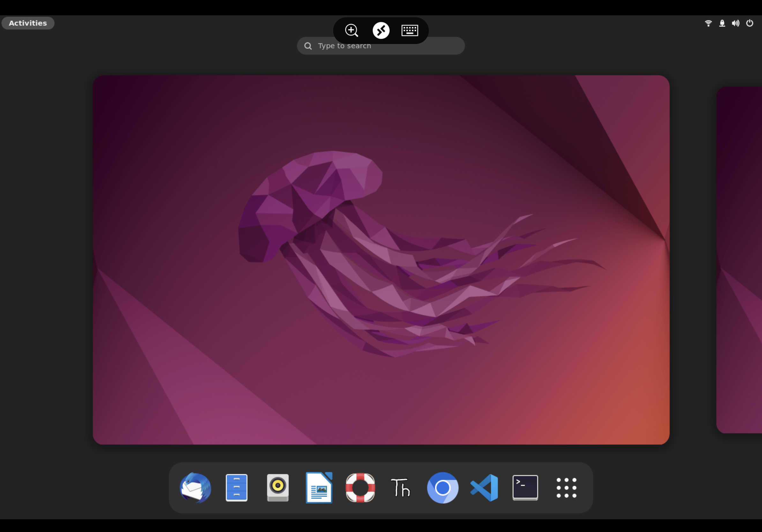Launch Visual Studio Code
Image resolution: width=762 pixels, height=532 pixels.
484,488
